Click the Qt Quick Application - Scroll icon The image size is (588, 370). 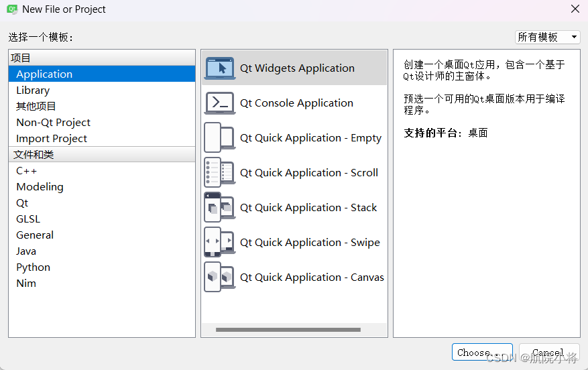pyautogui.click(x=220, y=173)
